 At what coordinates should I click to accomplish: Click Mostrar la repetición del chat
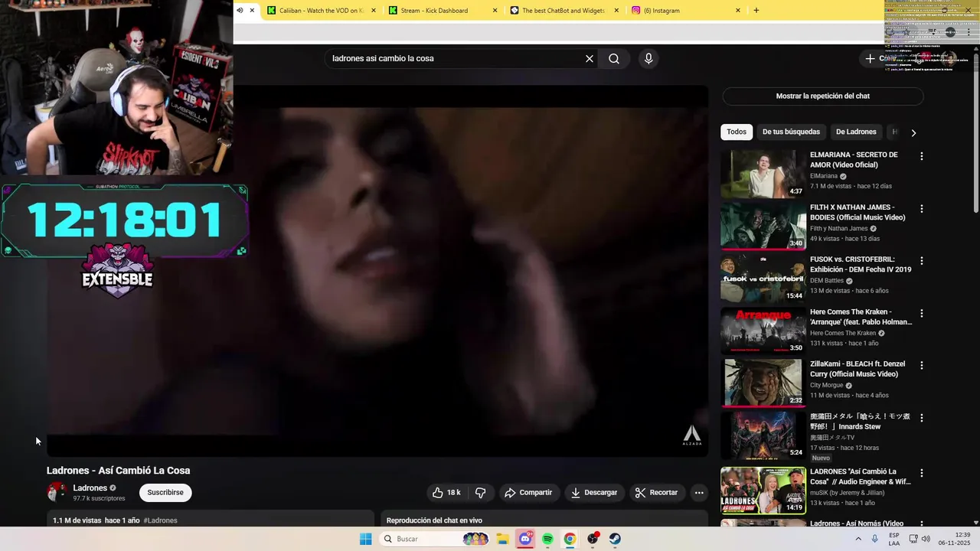[823, 96]
